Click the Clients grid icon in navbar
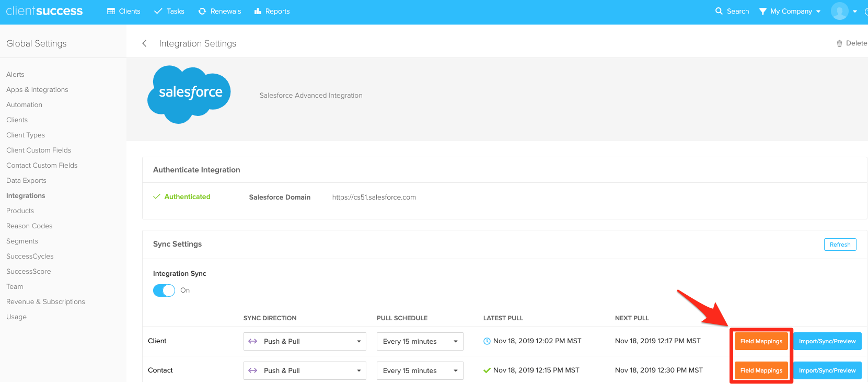 (x=111, y=11)
